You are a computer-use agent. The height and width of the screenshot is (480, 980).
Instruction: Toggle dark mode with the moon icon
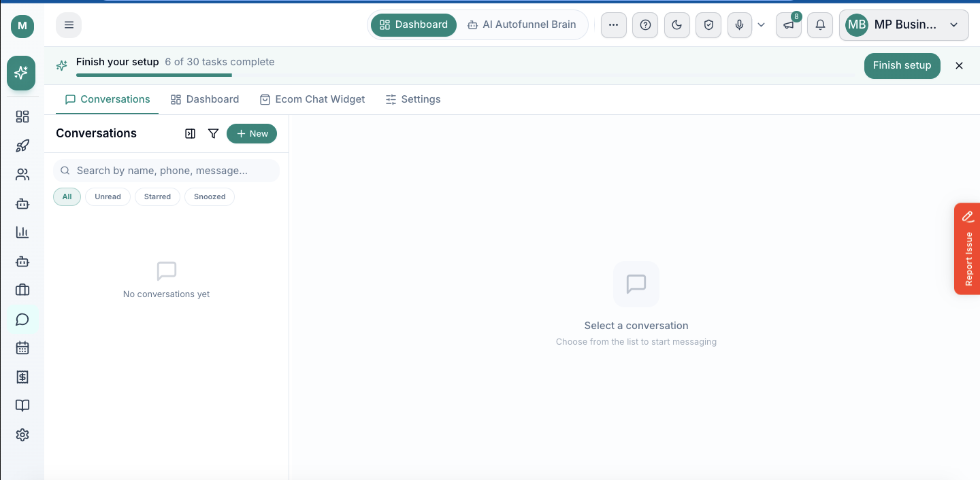click(676, 25)
